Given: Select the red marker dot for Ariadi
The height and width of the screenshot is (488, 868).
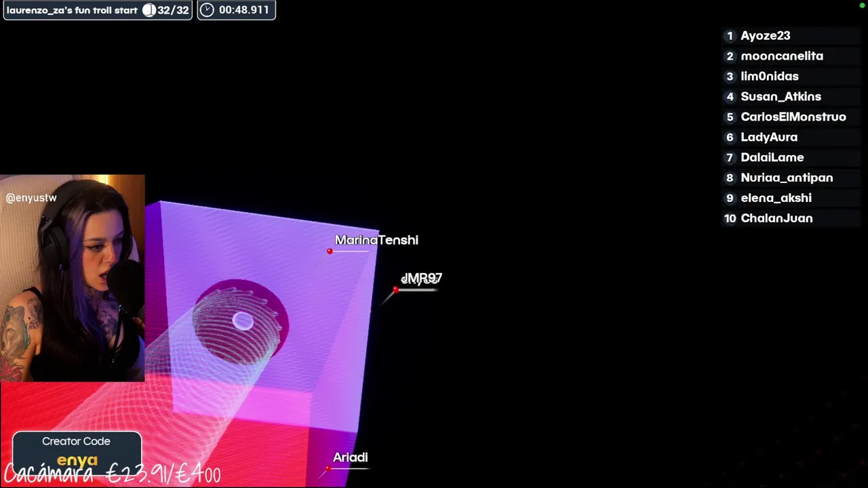Looking at the screenshot, I should pos(328,468).
